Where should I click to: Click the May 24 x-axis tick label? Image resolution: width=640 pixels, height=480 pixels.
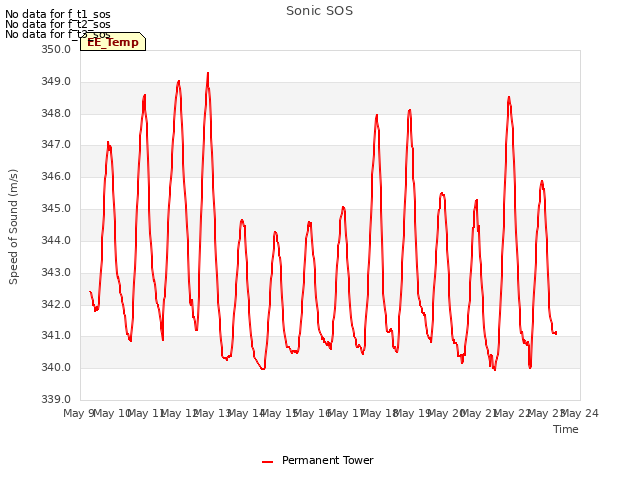pos(580,413)
